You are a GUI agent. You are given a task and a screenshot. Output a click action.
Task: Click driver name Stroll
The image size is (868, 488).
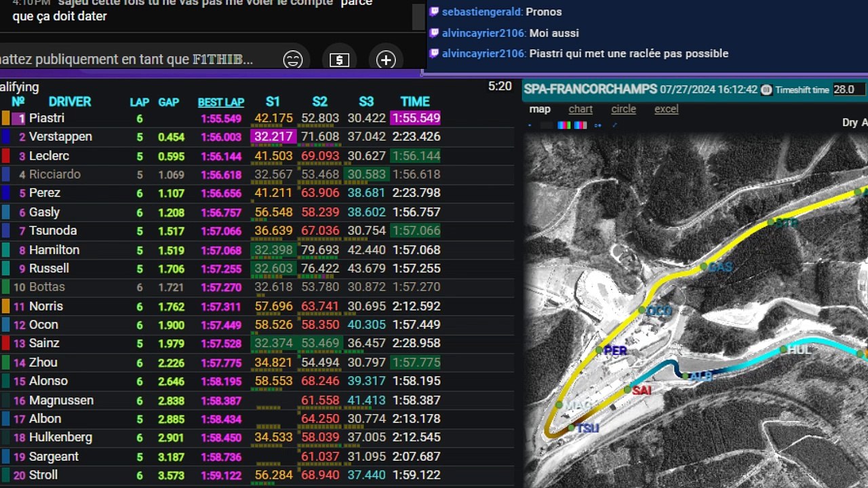[43, 475]
